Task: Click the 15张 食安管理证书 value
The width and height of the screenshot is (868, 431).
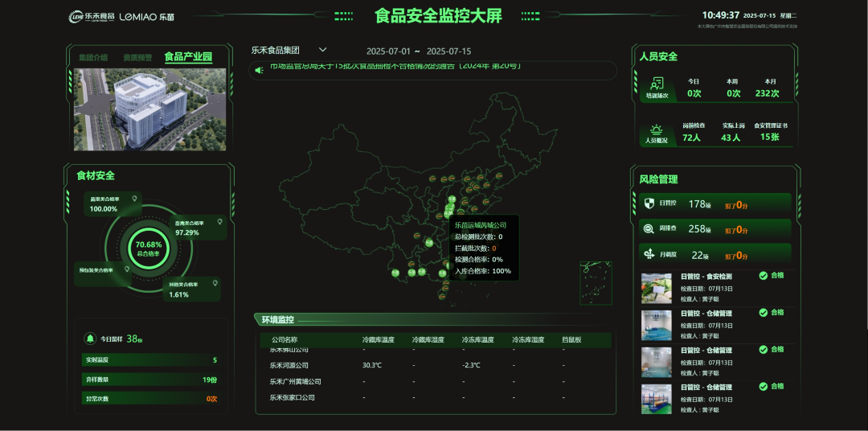Action: pyautogui.click(x=769, y=137)
